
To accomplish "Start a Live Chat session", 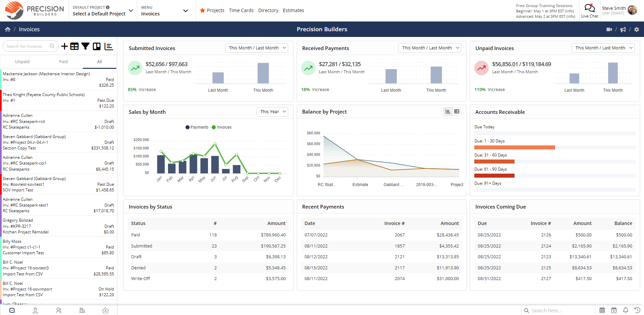I will 590,10.
